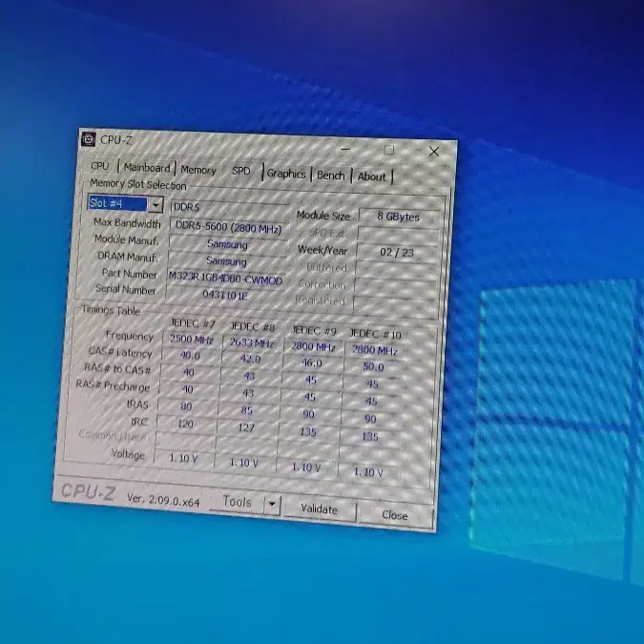Image resolution: width=644 pixels, height=644 pixels.
Task: Click the Ver. 2.09.0.x64 version text
Action: click(x=163, y=500)
